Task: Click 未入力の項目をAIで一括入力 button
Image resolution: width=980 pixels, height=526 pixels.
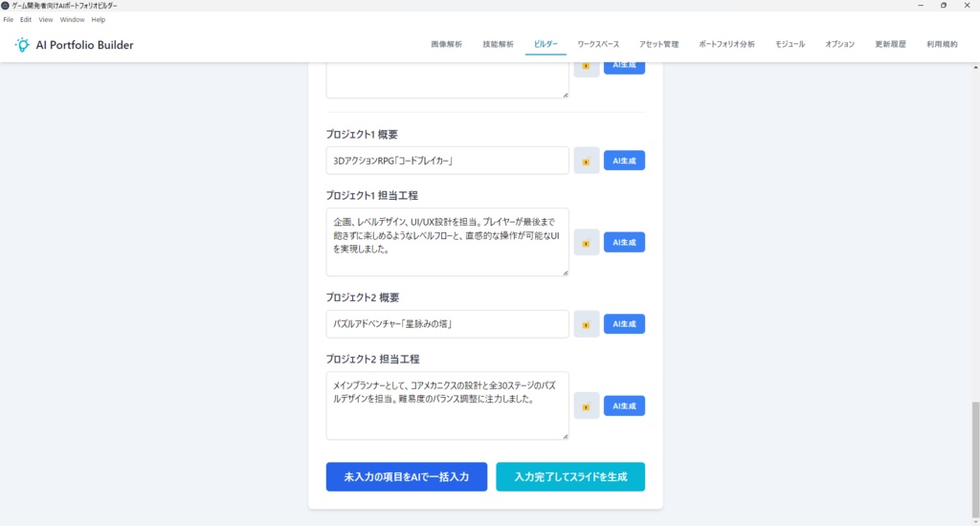Action: pyautogui.click(x=406, y=476)
